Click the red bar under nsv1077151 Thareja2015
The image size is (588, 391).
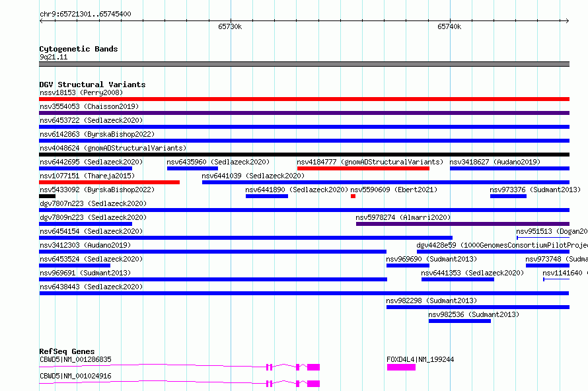coord(109,182)
